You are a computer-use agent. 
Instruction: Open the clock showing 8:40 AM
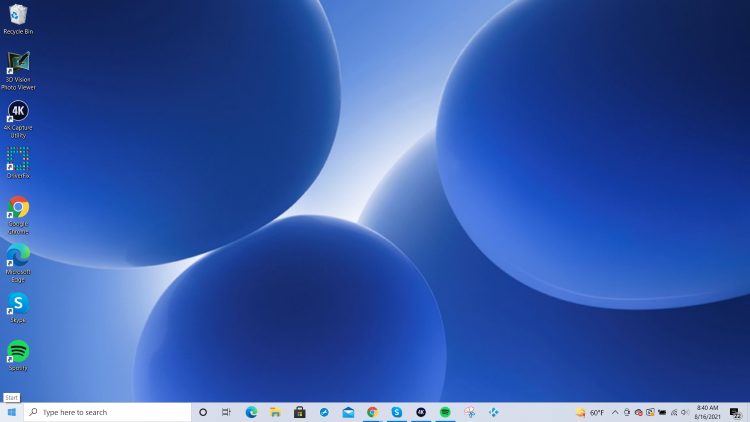coord(707,412)
